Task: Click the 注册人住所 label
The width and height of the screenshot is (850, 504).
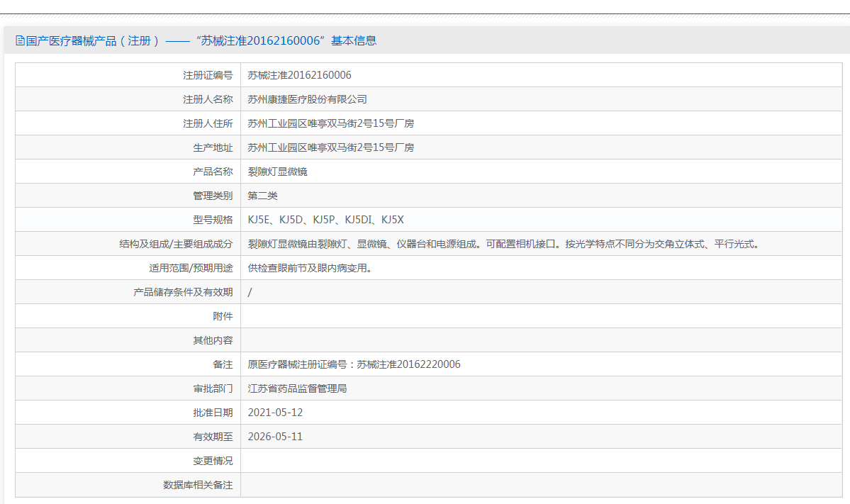Action: (x=208, y=123)
